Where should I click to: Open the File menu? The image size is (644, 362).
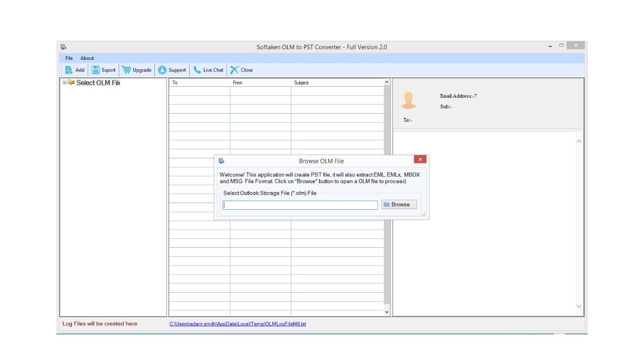point(69,58)
